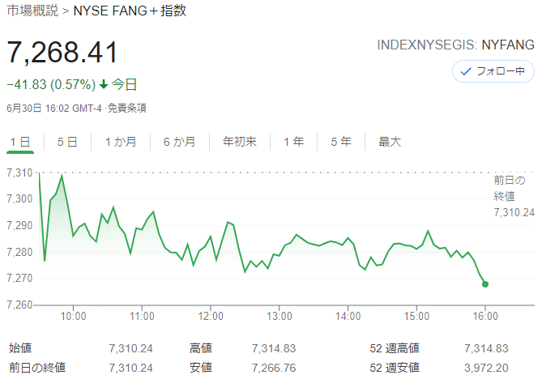Screen dimensions: 542x392
Task: Click the 52 週高値 value 7,314.83
Action: (486, 348)
